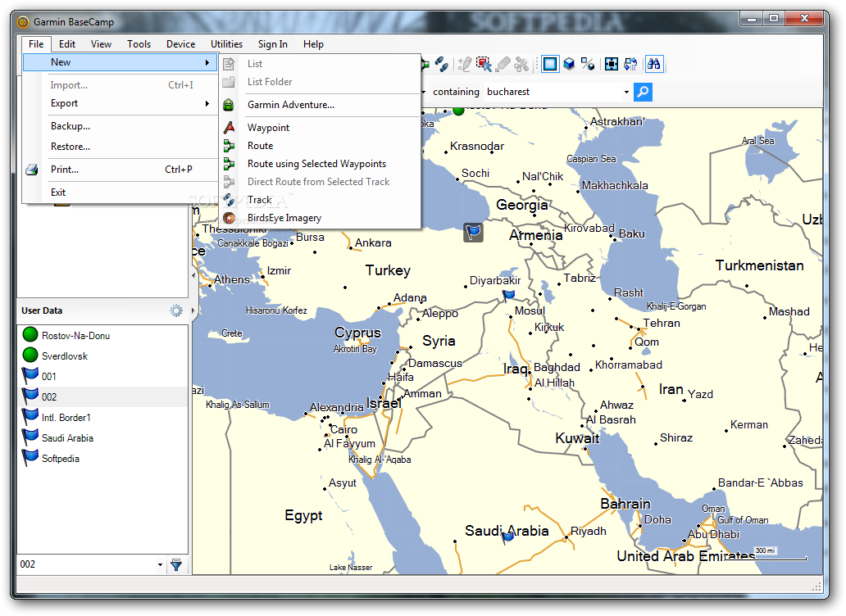Open the dropdown arrow left of 'containing'
The width and height of the screenshot is (846, 616).
(x=424, y=93)
